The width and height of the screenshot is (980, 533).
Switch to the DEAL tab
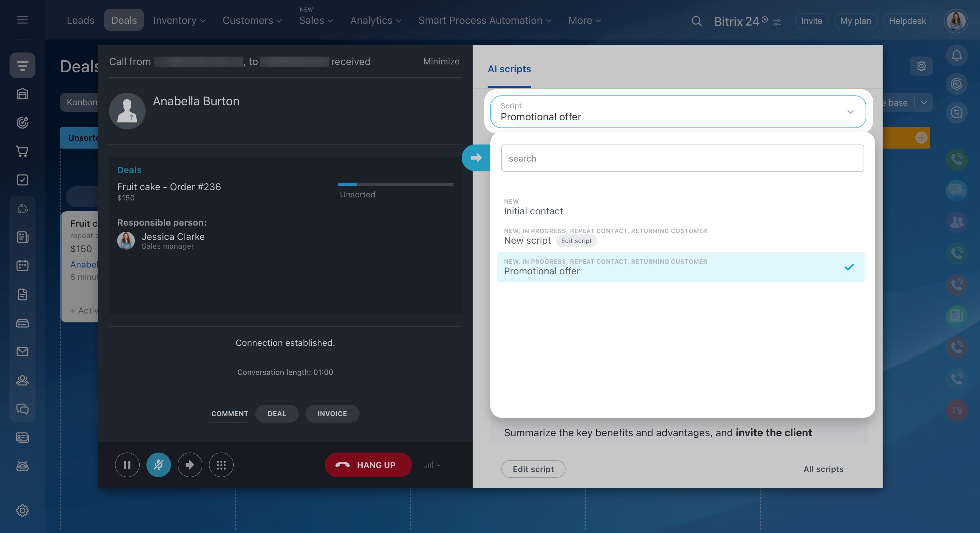click(x=276, y=413)
